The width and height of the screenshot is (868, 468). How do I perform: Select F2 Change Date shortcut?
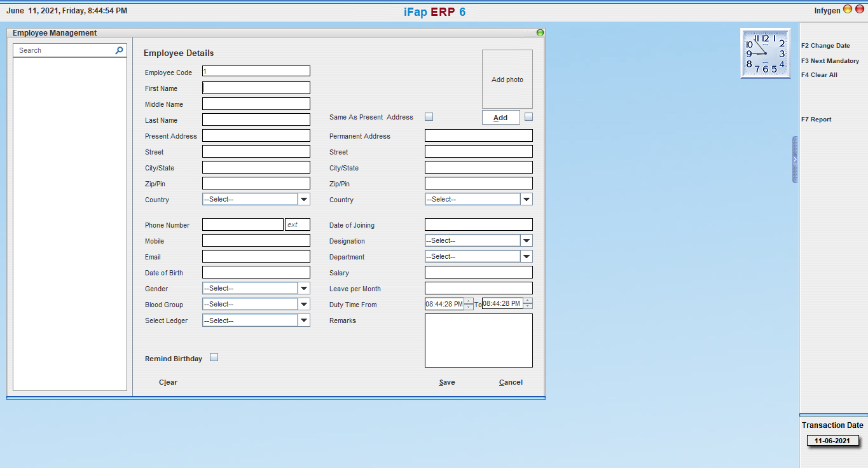(825, 46)
